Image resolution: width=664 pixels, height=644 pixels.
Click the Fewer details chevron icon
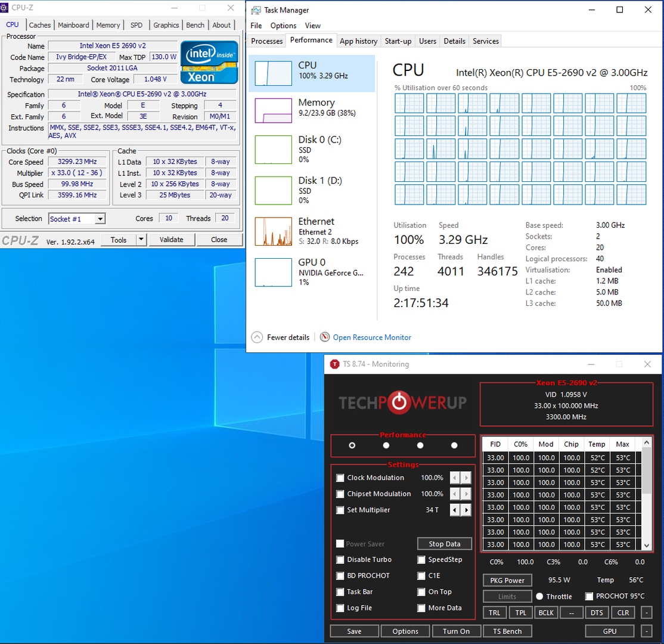[x=257, y=338]
